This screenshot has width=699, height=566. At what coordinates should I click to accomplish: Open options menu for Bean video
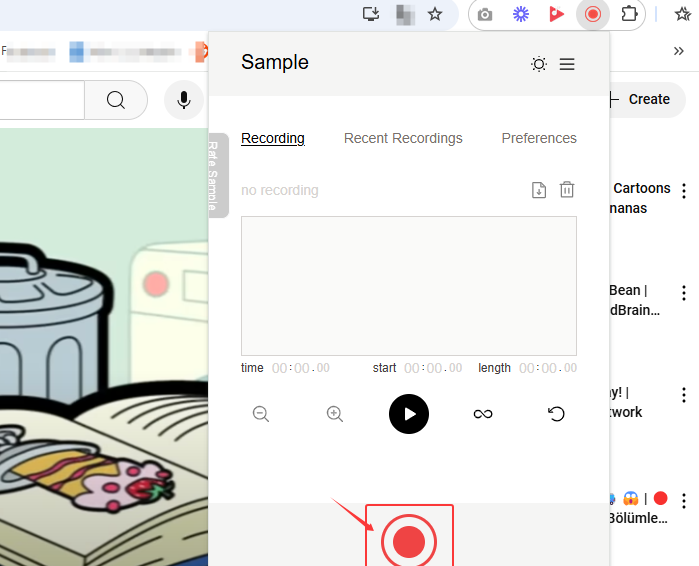(684, 293)
